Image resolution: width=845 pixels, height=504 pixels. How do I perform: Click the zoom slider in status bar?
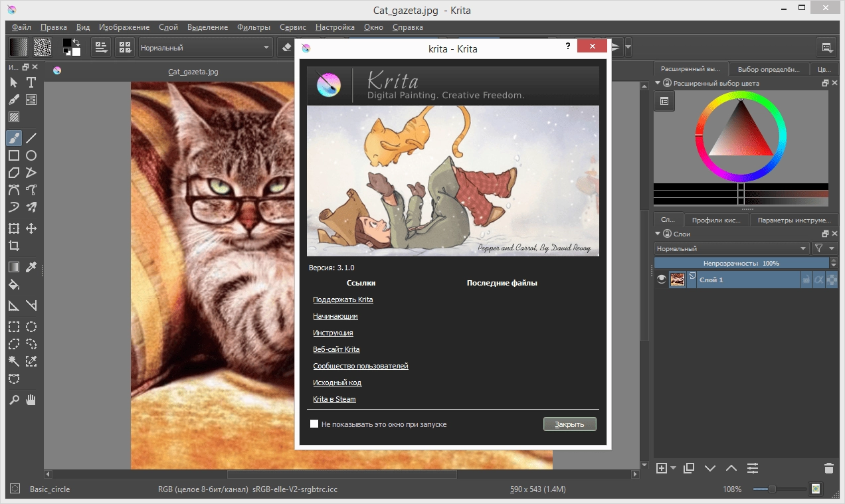pyautogui.click(x=779, y=489)
